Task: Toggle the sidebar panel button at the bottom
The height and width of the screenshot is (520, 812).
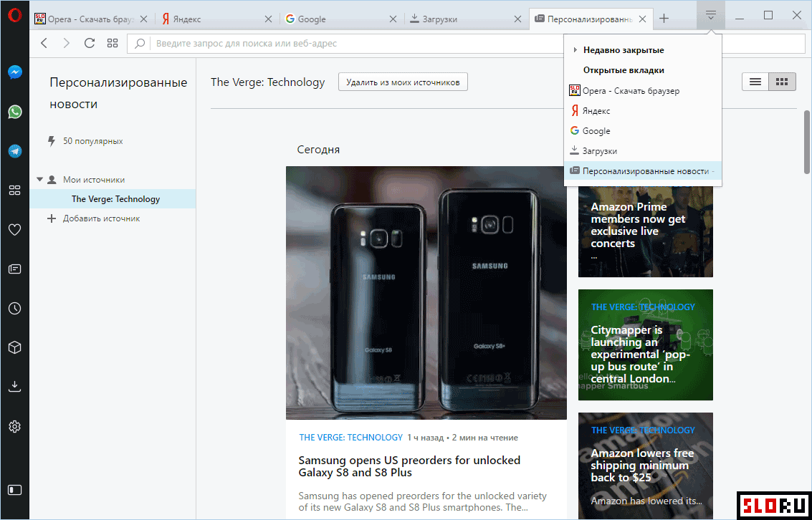Action: (14, 489)
